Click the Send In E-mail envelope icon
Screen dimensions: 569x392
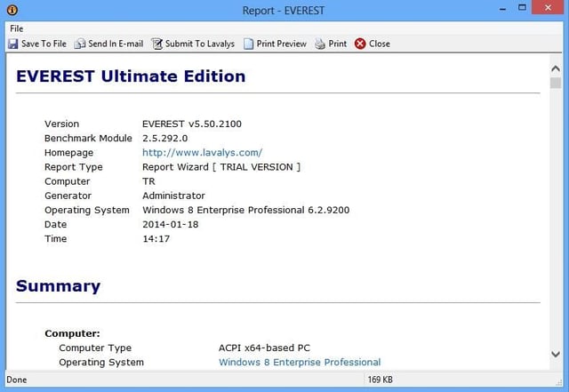click(x=79, y=44)
